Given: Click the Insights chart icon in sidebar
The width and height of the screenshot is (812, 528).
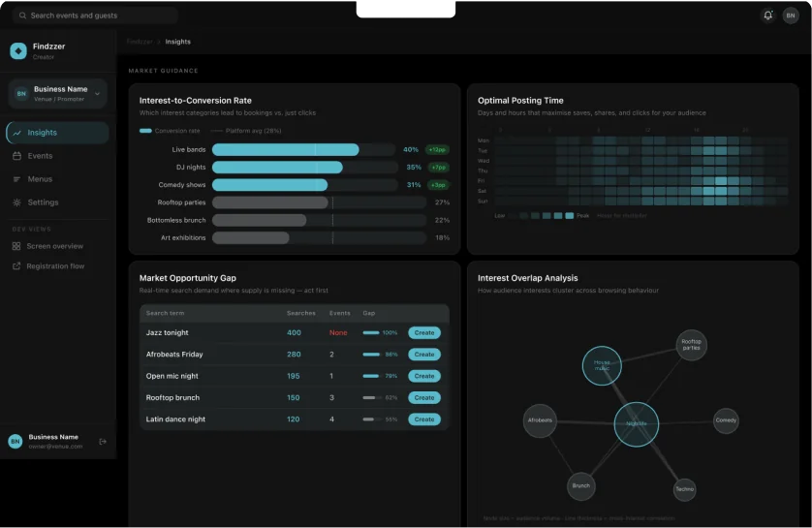Looking at the screenshot, I should tap(17, 133).
